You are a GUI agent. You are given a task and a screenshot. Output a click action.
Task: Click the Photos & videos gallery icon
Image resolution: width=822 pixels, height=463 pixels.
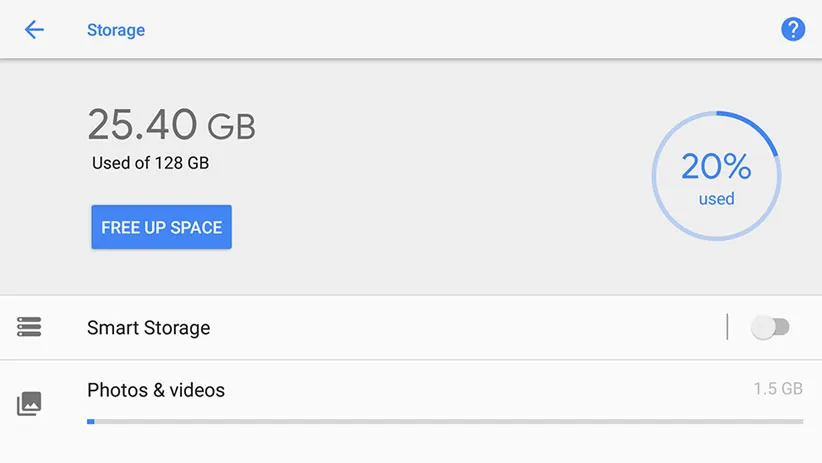pyautogui.click(x=29, y=404)
